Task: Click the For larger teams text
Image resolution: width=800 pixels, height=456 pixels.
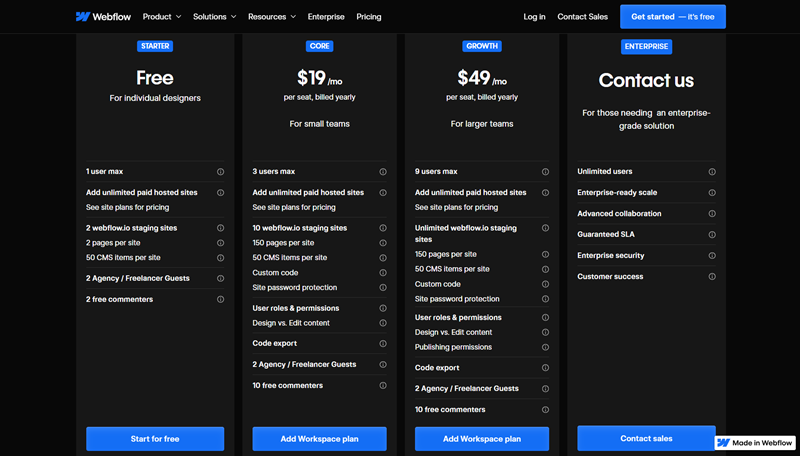Action: click(x=482, y=124)
